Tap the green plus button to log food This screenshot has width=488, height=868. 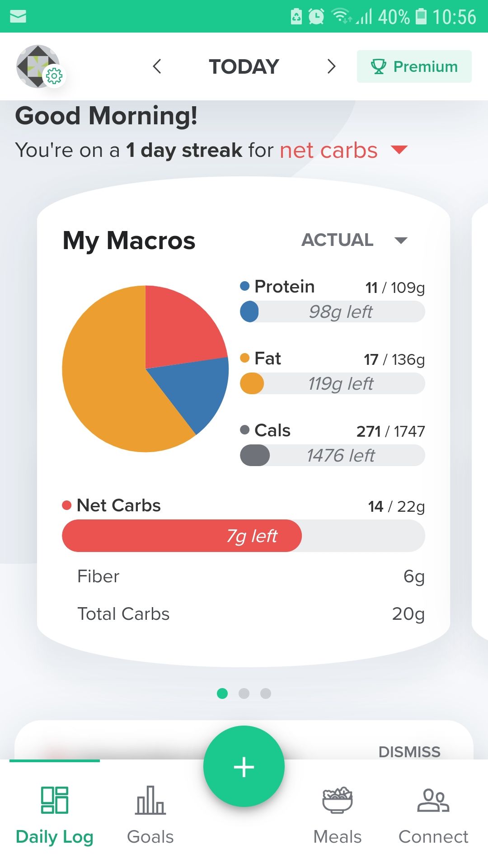(x=244, y=766)
